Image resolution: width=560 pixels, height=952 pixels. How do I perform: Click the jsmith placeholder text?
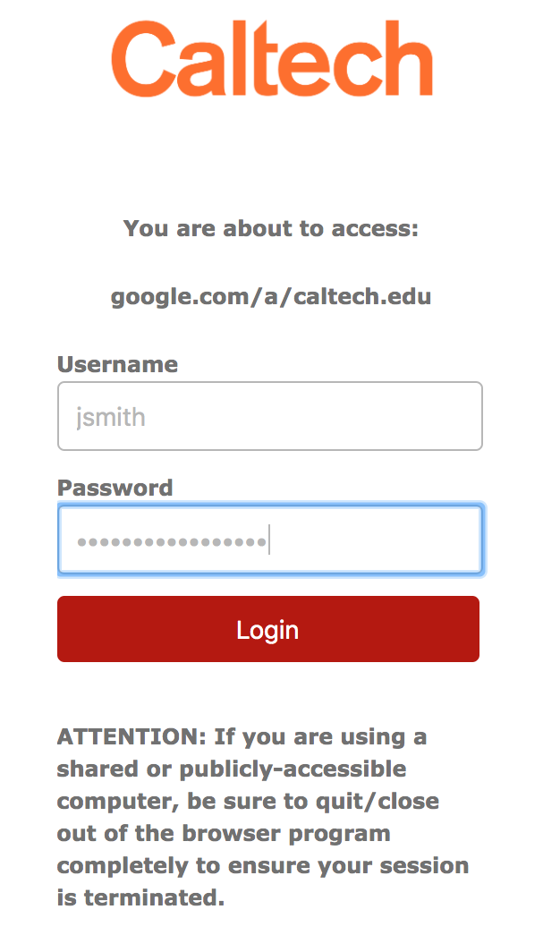tap(111, 417)
